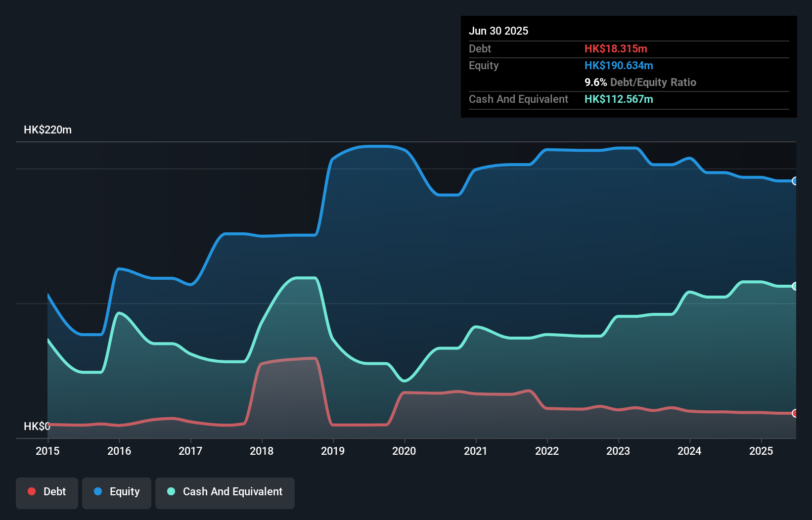Toggle the Debt series visibility
The height and width of the screenshot is (520, 812).
pos(47,491)
